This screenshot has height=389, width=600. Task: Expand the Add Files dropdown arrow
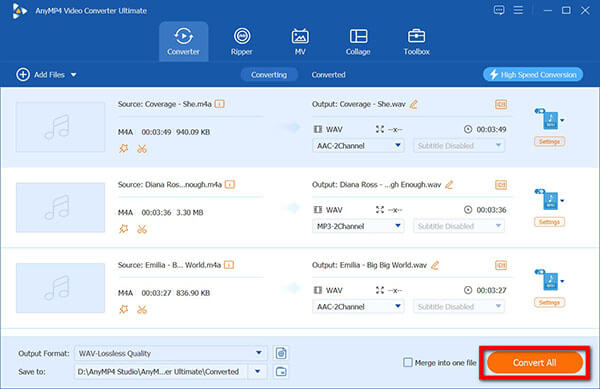pos(73,75)
